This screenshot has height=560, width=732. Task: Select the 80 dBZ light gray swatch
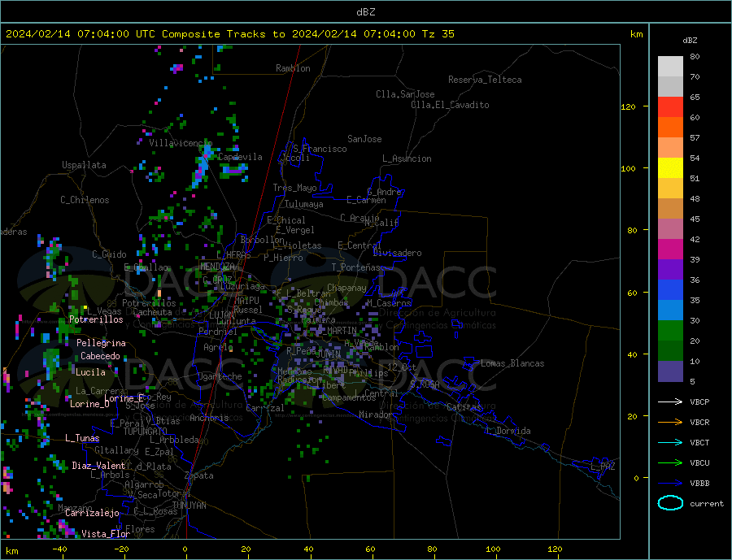670,67
